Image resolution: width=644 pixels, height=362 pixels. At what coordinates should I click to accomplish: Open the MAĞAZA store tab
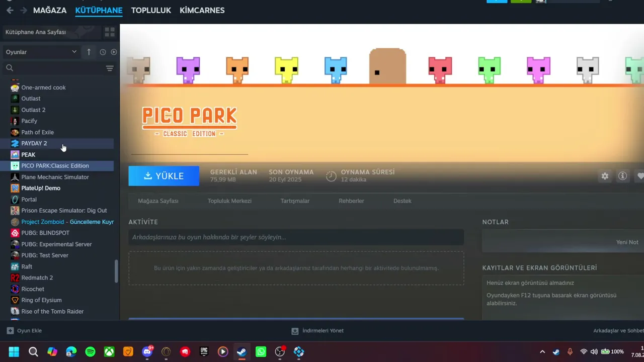point(50,10)
